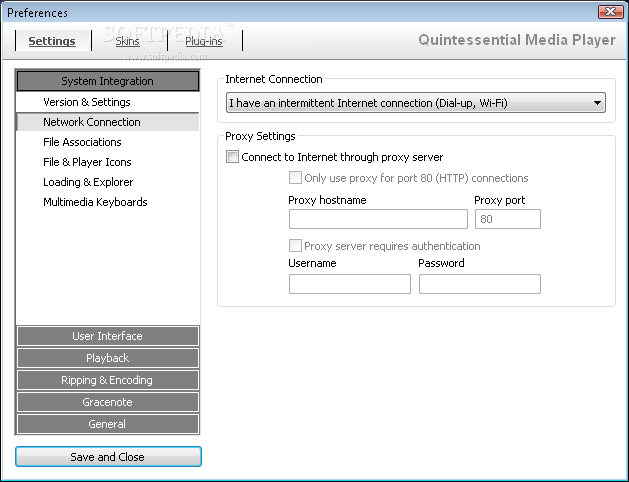Select Version & Settings in sidebar
Viewport: 629px width, 482px height.
(108, 102)
